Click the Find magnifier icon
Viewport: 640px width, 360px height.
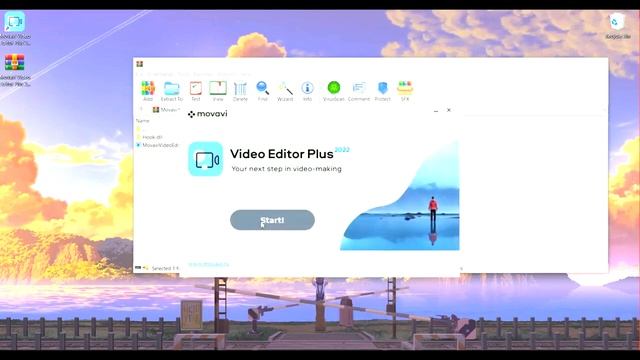coord(262,91)
